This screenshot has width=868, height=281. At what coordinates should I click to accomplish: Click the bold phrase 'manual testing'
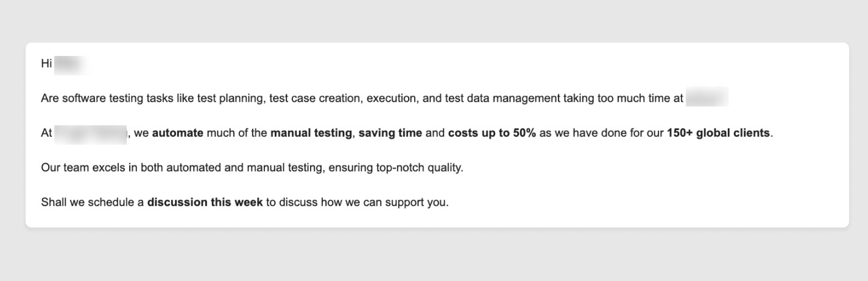tap(311, 133)
